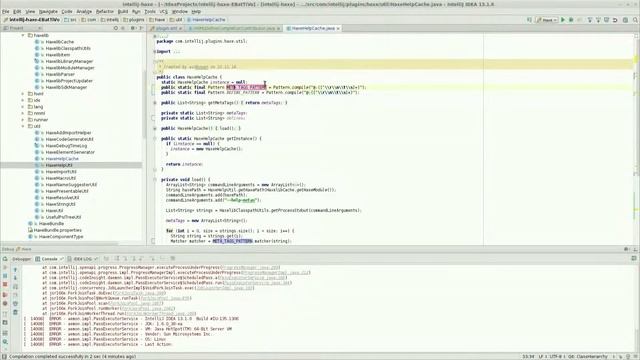Open the run configuration dropdown
Viewport: 640px width, 360px height.
[x=547, y=20]
